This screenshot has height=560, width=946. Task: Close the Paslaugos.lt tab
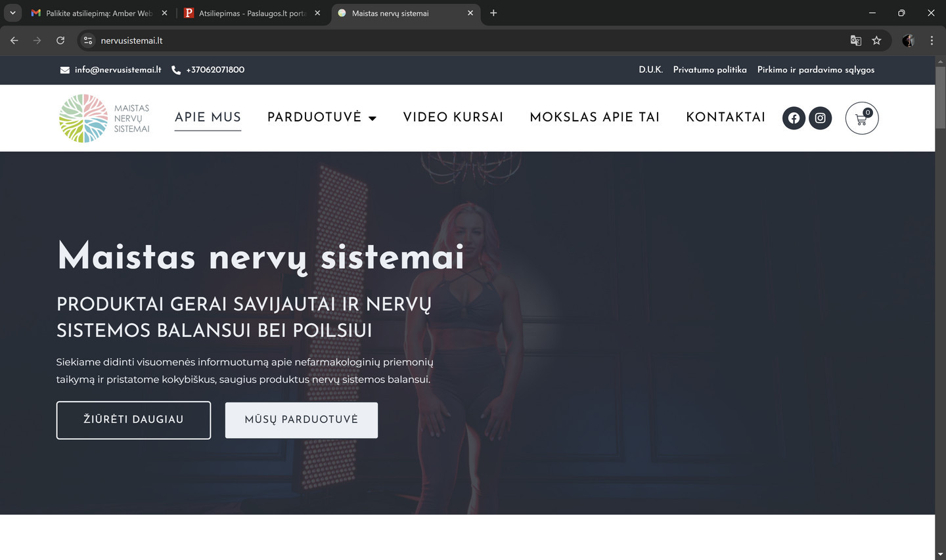[317, 13]
